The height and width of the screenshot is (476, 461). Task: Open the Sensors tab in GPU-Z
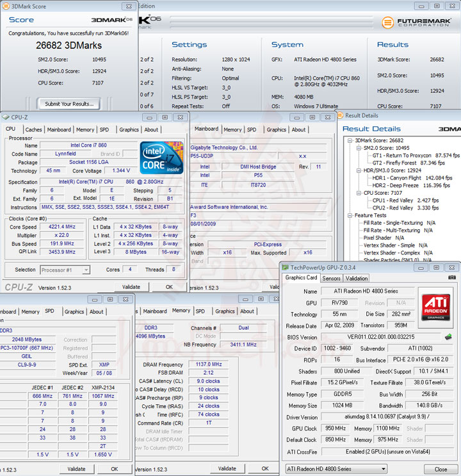coord(332,278)
